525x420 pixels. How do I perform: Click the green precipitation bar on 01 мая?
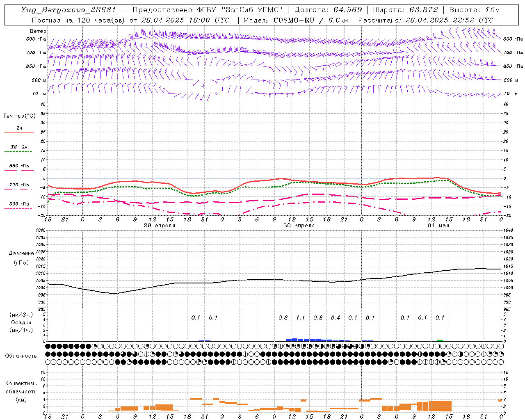(x=440, y=340)
